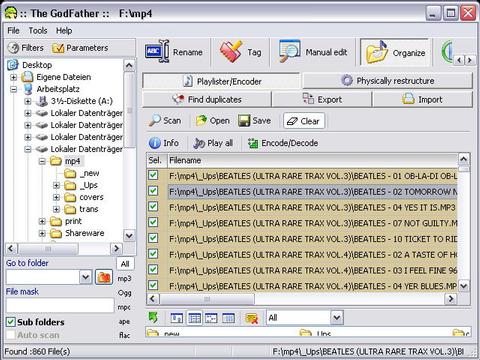Expand the _Ups folder in the tree

(x=56, y=185)
